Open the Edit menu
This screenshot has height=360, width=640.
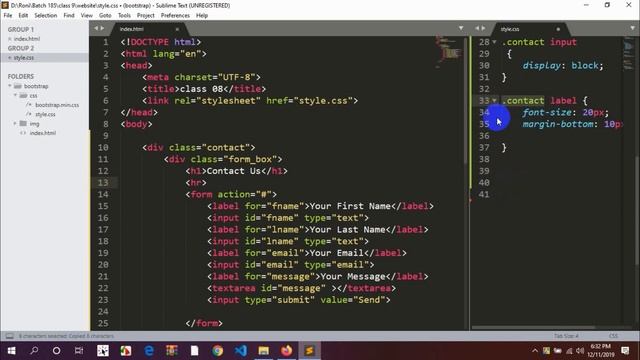(23, 16)
